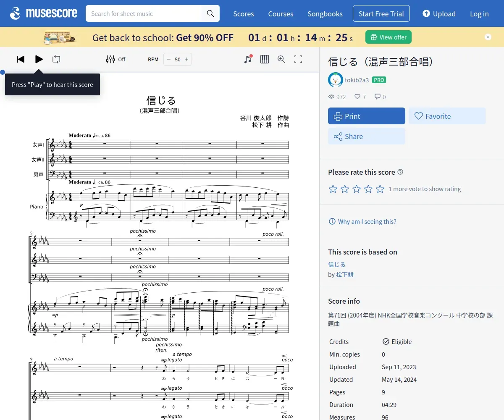Open tokib2a3 profile link
The image size is (504, 420).
point(357,80)
